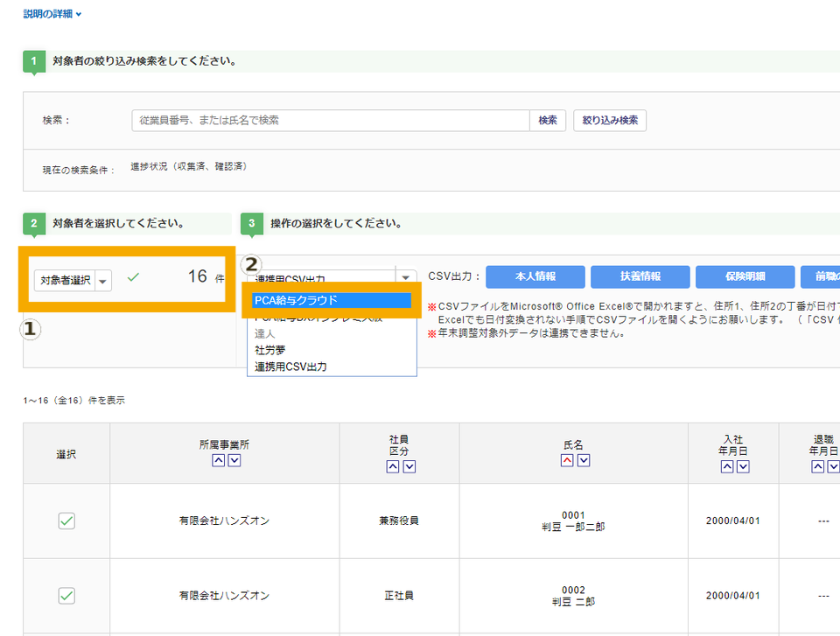Sort 入社年月日 column descending
This screenshot has height=636, width=840.
click(743, 466)
